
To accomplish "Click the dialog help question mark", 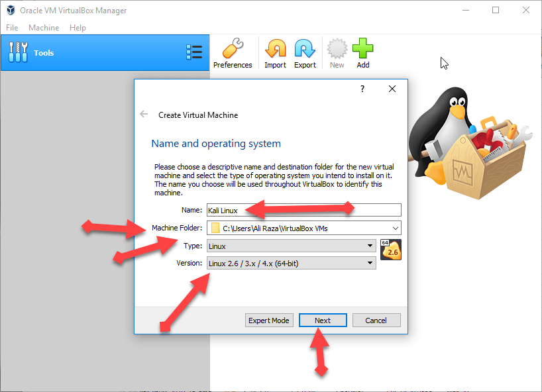I will coord(362,89).
